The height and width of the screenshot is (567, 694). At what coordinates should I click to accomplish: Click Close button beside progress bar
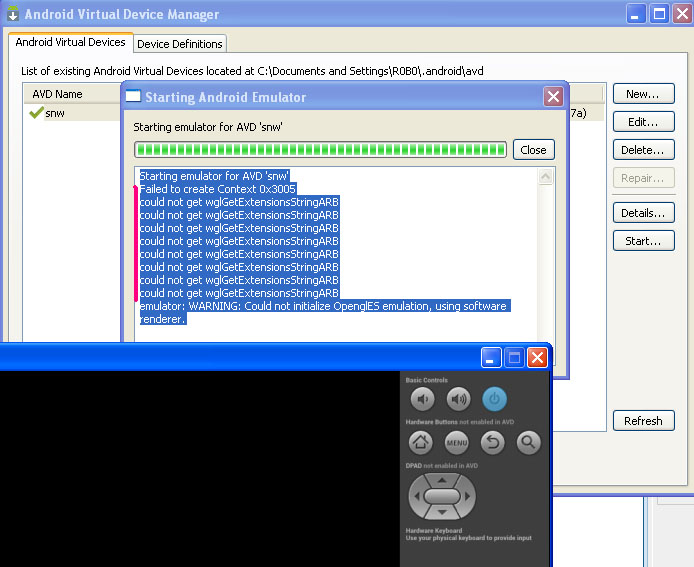(533, 150)
